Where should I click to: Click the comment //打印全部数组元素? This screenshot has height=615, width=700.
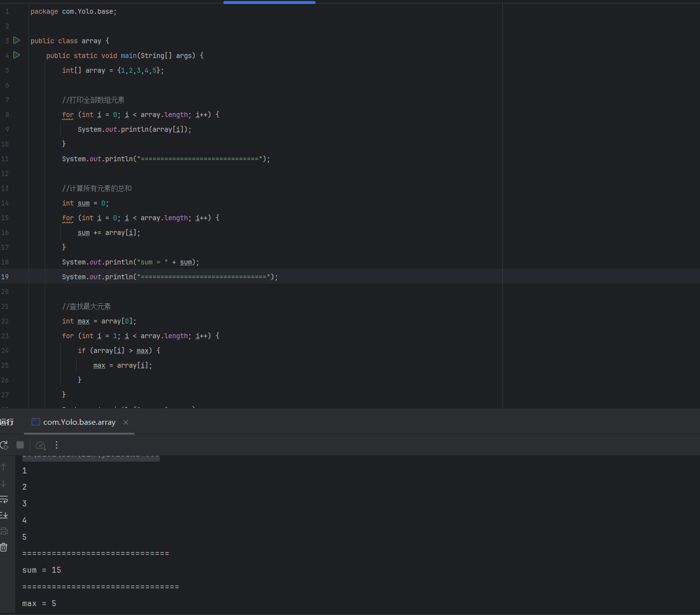click(93, 100)
